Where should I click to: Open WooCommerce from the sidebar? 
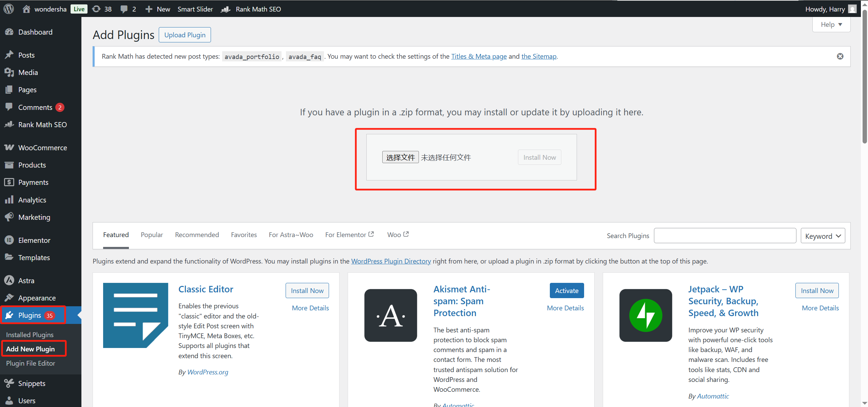click(x=42, y=148)
